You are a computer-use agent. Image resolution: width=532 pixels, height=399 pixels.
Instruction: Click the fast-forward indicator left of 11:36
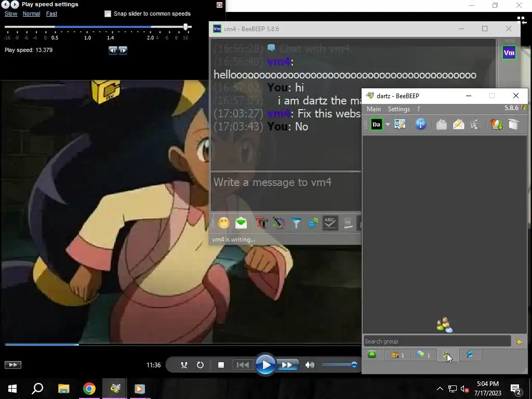13,365
